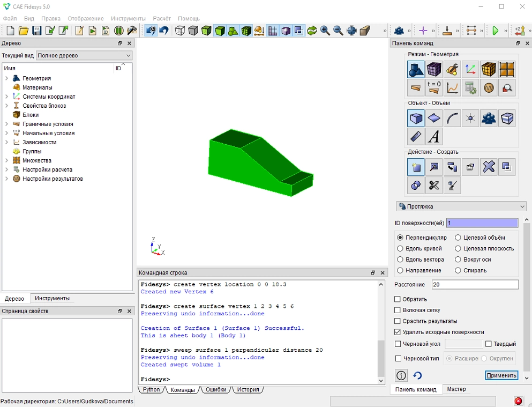Viewport: 532px width, 407px height.
Task: Click the info icon near Apply
Action: point(401,375)
